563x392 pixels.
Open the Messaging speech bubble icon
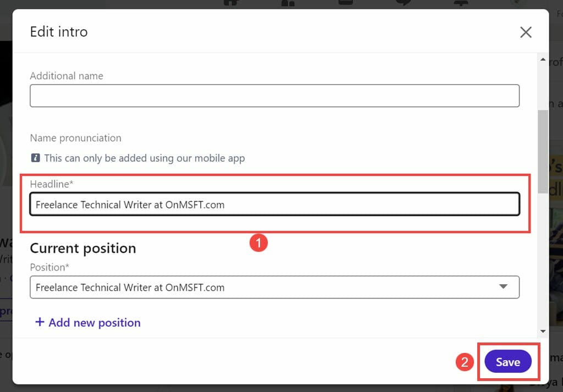click(x=403, y=3)
